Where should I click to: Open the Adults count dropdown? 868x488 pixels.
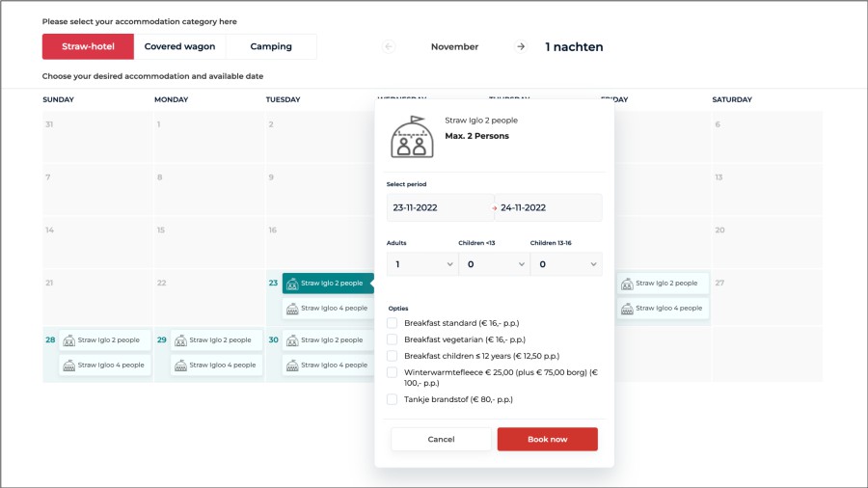click(421, 264)
